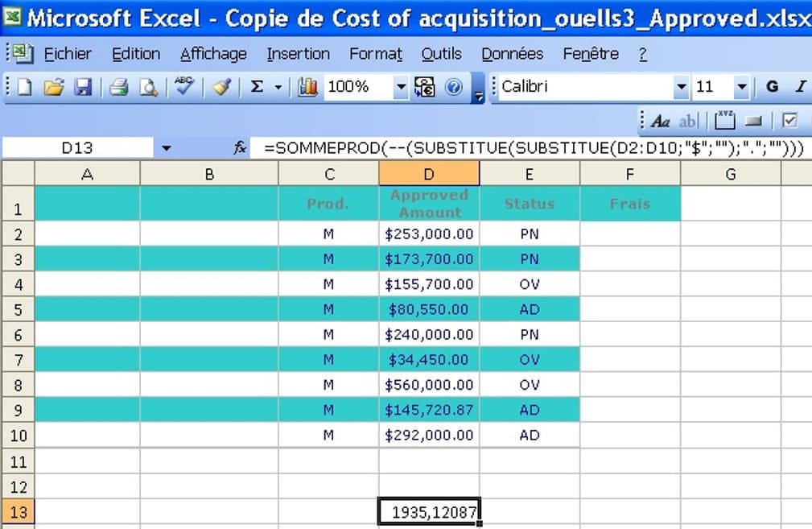The width and height of the screenshot is (812, 529).
Task: Toggle Italic (I) formatting
Action: point(800,87)
